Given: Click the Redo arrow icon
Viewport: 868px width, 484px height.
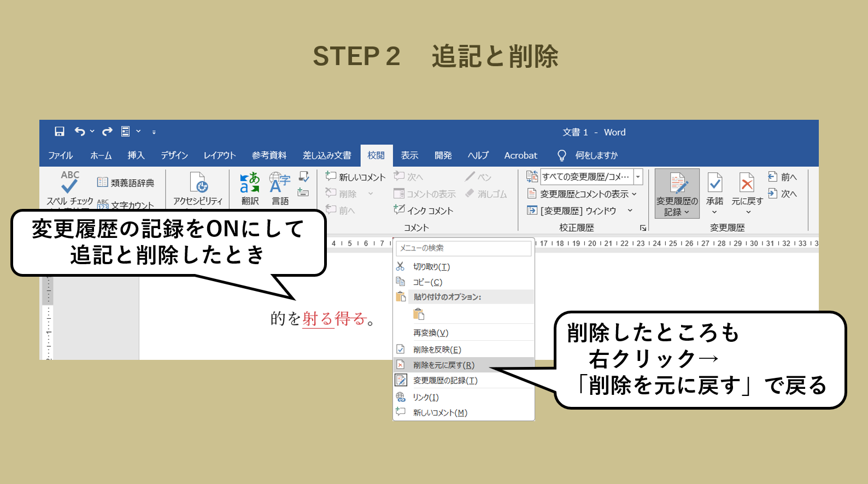Looking at the screenshot, I should [x=107, y=131].
